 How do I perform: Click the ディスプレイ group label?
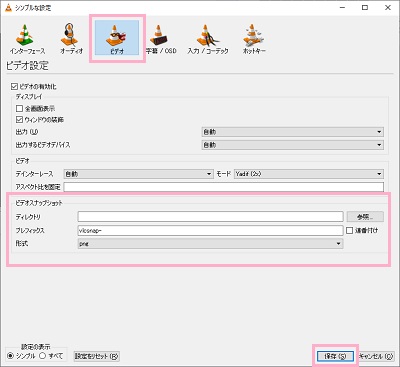29,97
